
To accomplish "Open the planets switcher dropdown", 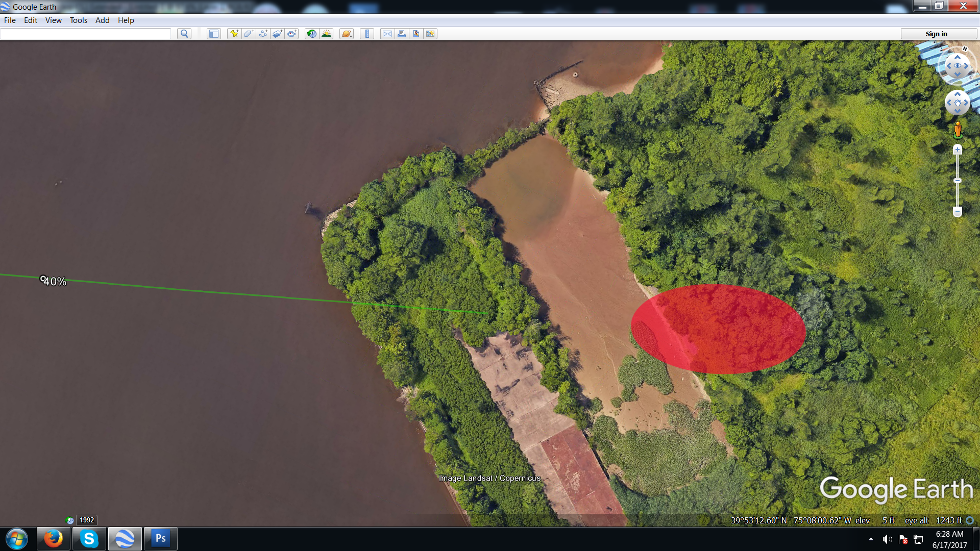I will tap(347, 34).
